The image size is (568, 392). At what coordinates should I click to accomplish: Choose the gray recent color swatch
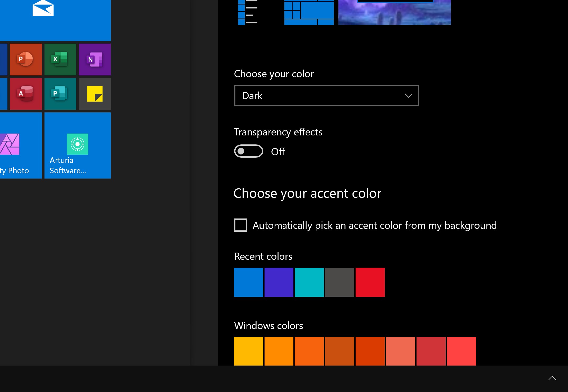[340, 282]
